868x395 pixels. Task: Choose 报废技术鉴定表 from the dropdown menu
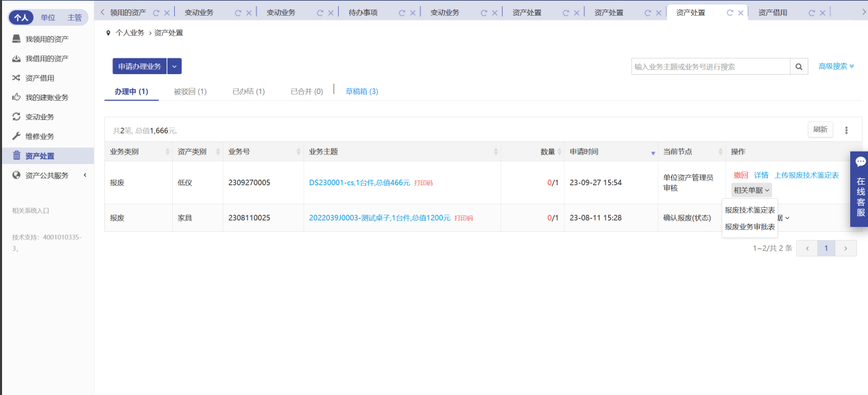click(x=749, y=211)
